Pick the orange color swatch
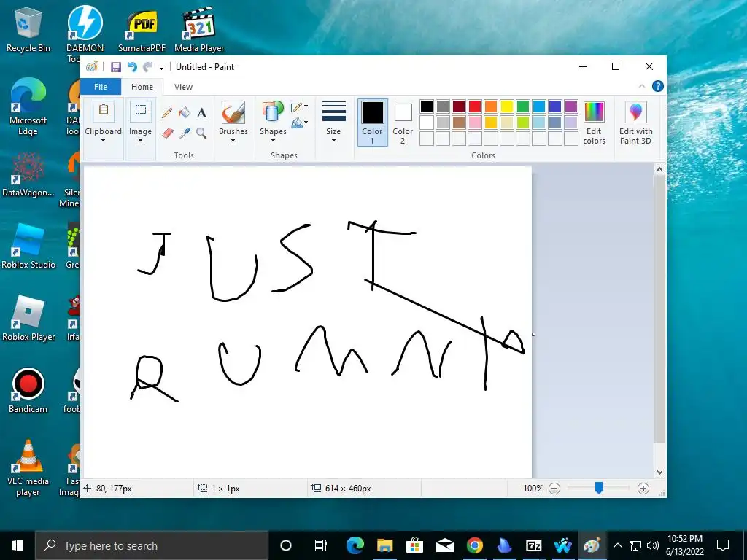The image size is (747, 560). click(491, 106)
